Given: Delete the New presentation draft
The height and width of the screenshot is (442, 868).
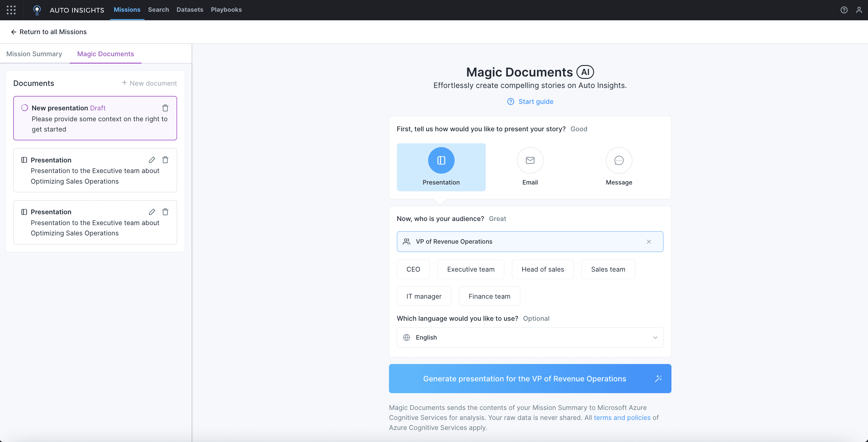Looking at the screenshot, I should click(x=165, y=108).
